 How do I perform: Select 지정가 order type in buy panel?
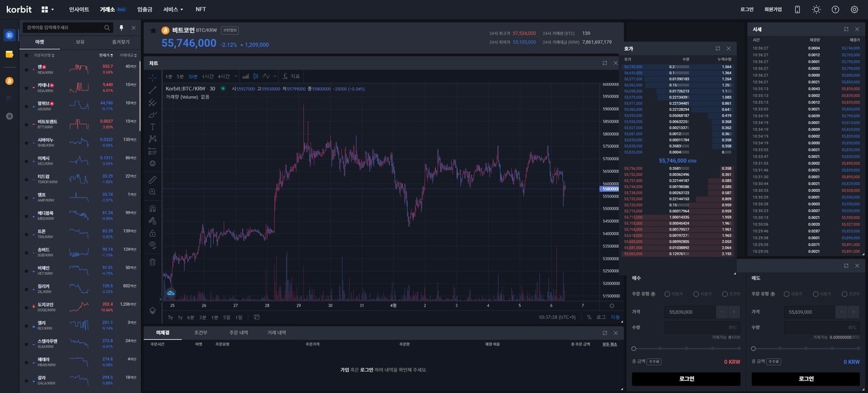click(668, 294)
